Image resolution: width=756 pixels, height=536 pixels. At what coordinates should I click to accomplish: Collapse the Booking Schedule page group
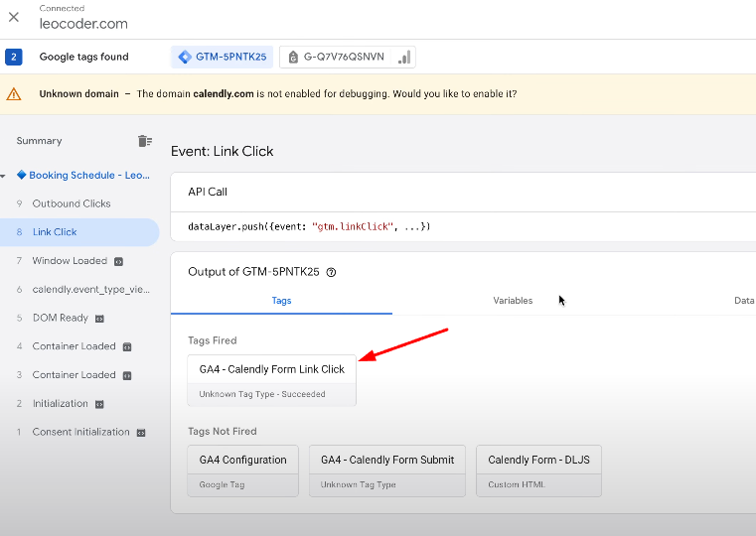tap(3, 176)
